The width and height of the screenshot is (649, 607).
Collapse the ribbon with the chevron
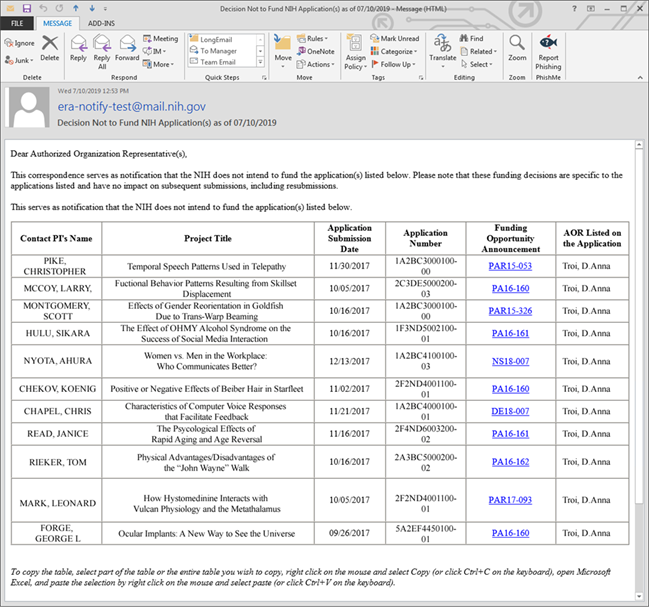click(640, 77)
